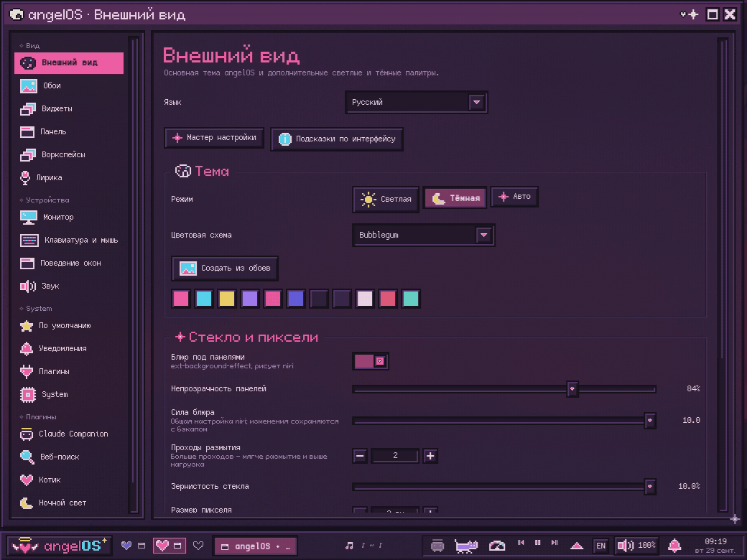747x560 pixels.
Task: Click the main content vertical scrollbar
Action: click(x=723, y=274)
